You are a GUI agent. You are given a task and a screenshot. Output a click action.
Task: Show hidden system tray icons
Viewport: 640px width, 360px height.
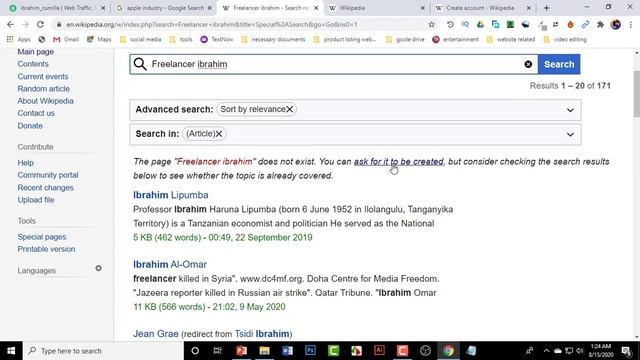tap(546, 351)
